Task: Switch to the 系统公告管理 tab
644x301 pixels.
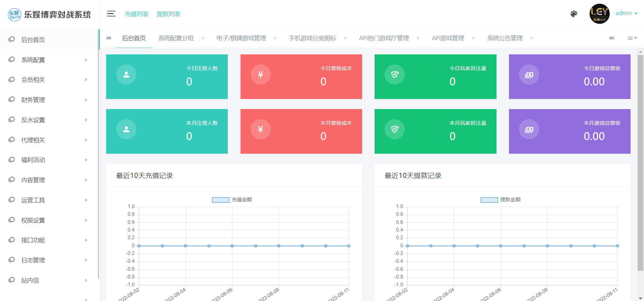Action: pos(505,38)
